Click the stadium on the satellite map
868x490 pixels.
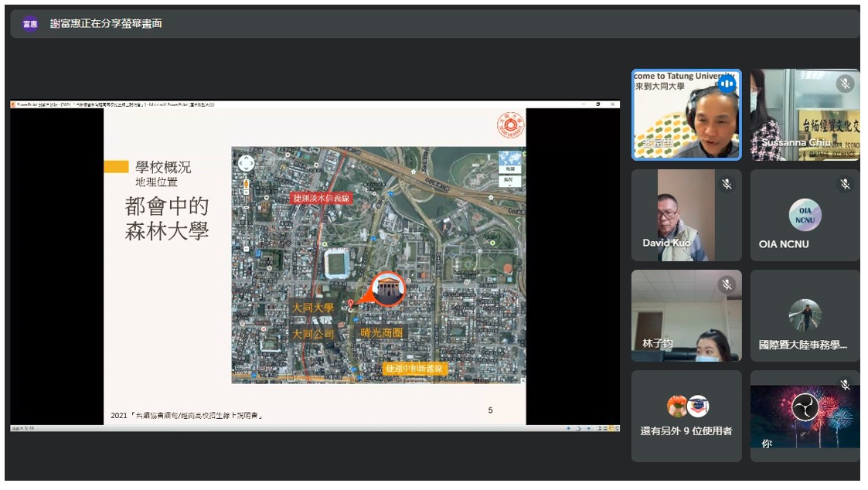[339, 263]
